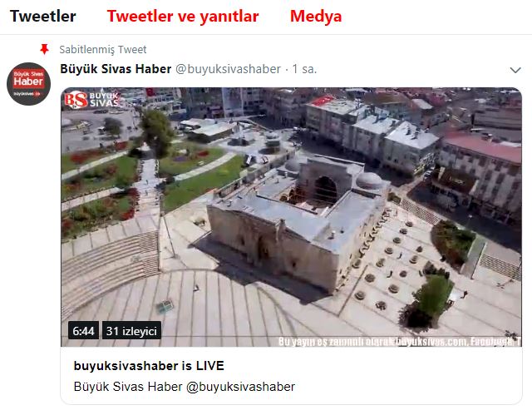Click the red pushpin icon
532x415 pixels.
pyautogui.click(x=44, y=49)
